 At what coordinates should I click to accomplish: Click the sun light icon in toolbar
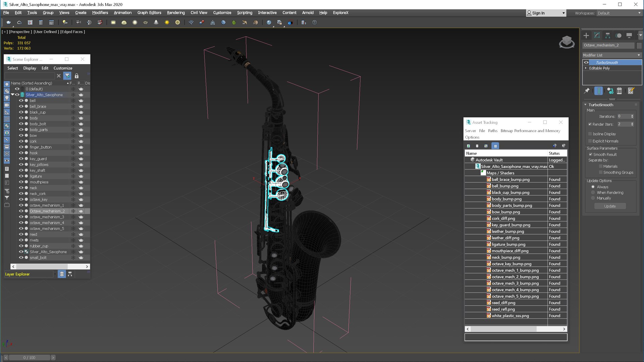(167, 22)
